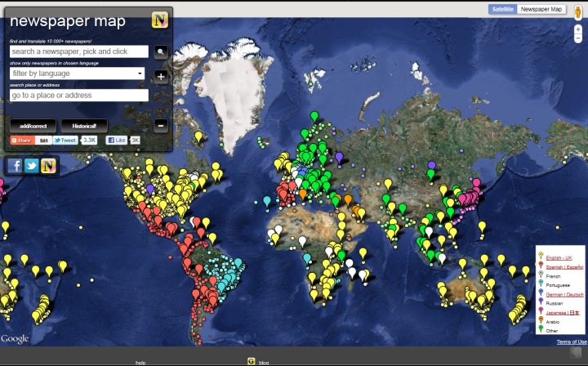Zoom in with the plus button
The height and width of the screenshot is (366, 588).
(161, 77)
